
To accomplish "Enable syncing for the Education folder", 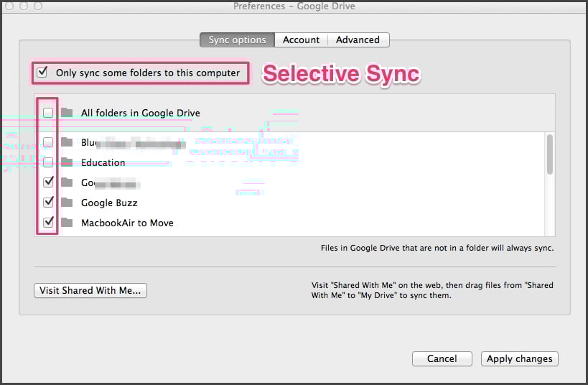I will click(x=48, y=162).
